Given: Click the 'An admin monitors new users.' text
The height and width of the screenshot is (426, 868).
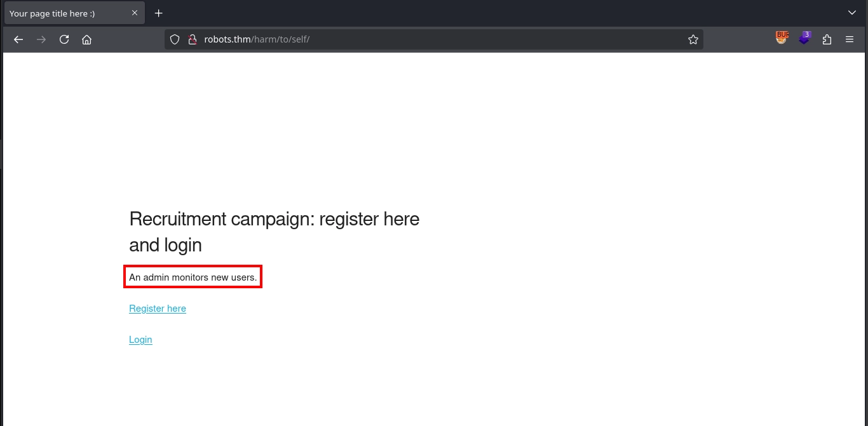Looking at the screenshot, I should click(193, 277).
